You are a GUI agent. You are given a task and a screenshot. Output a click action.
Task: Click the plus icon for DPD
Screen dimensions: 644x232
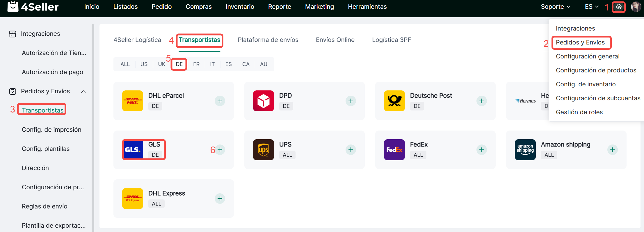point(351,101)
